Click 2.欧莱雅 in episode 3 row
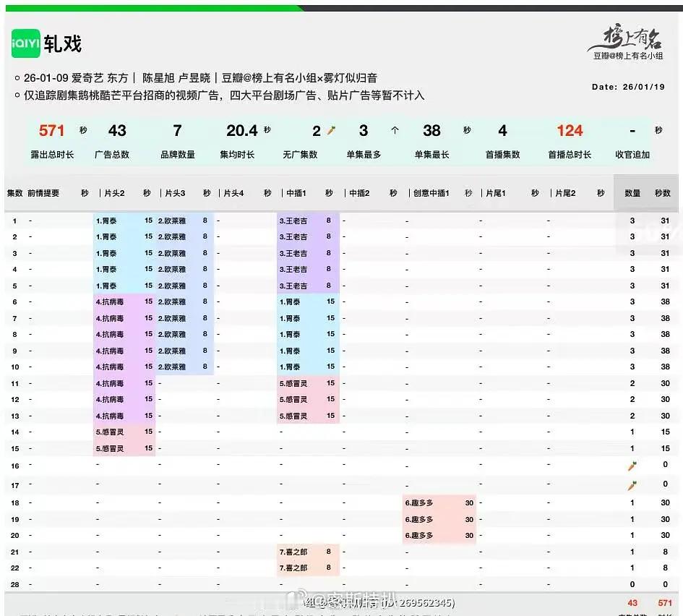The height and width of the screenshot is (616, 683). pos(172,254)
